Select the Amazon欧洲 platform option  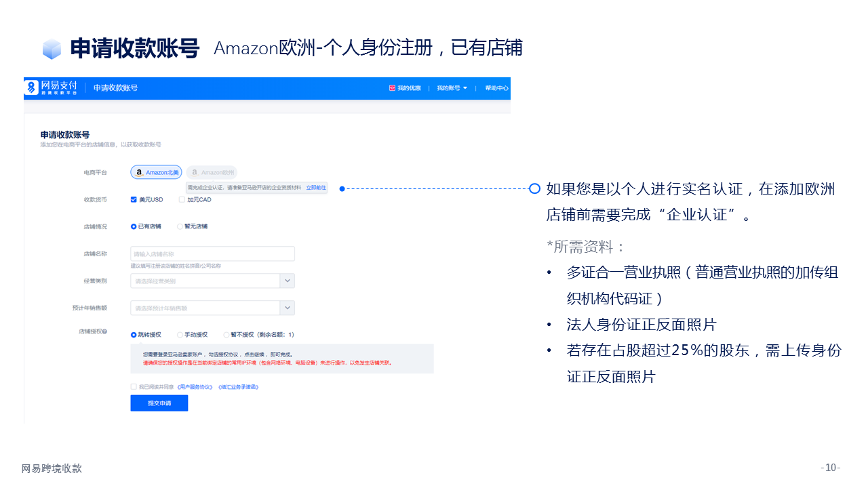212,172
